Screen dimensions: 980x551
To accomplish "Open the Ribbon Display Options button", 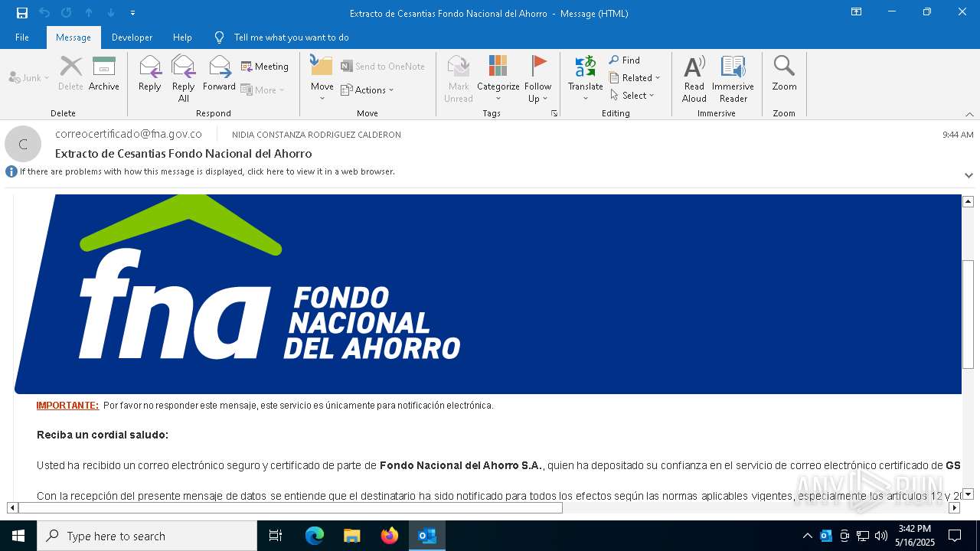I will point(856,12).
